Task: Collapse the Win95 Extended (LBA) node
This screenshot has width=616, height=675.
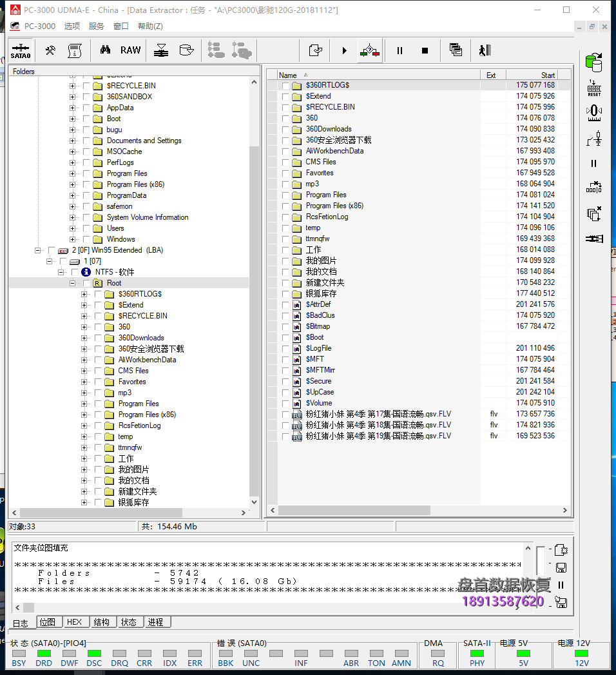Action: [x=38, y=250]
